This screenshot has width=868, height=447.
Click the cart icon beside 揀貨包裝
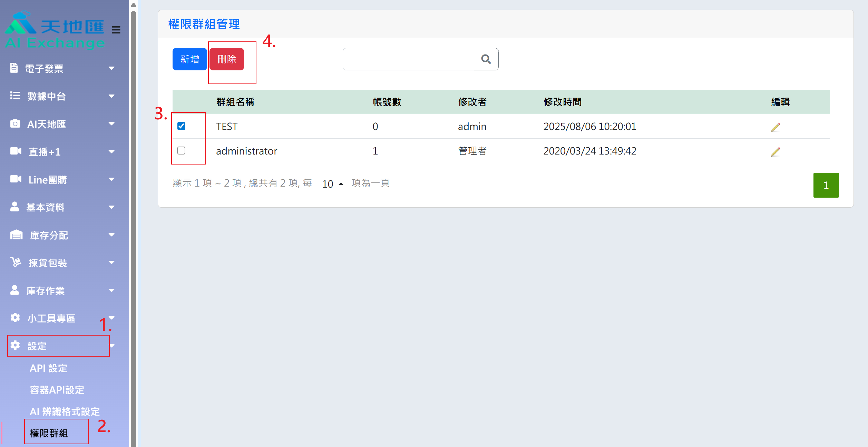click(16, 262)
